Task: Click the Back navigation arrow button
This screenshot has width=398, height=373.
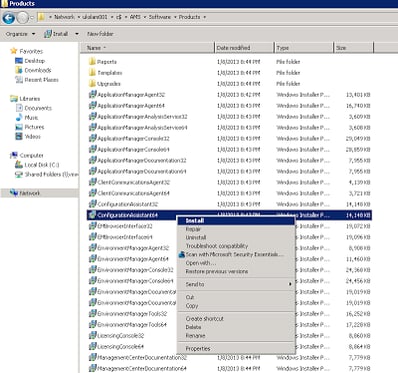Action: pos(9,18)
